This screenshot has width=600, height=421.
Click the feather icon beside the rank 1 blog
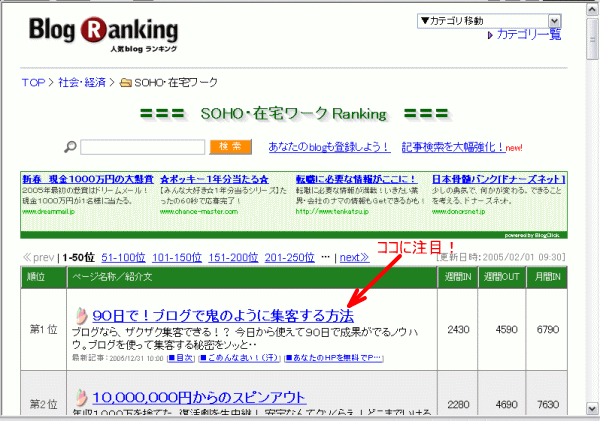tap(81, 316)
